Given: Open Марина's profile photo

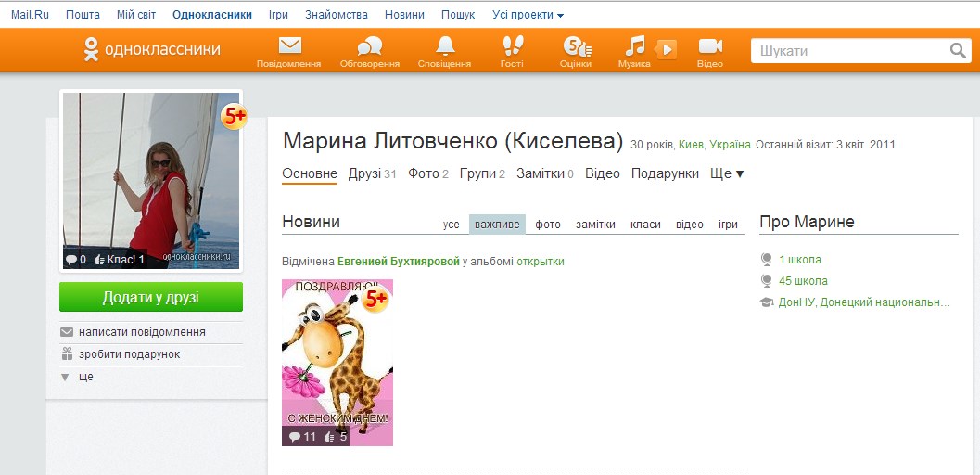Looking at the screenshot, I should pyautogui.click(x=151, y=181).
